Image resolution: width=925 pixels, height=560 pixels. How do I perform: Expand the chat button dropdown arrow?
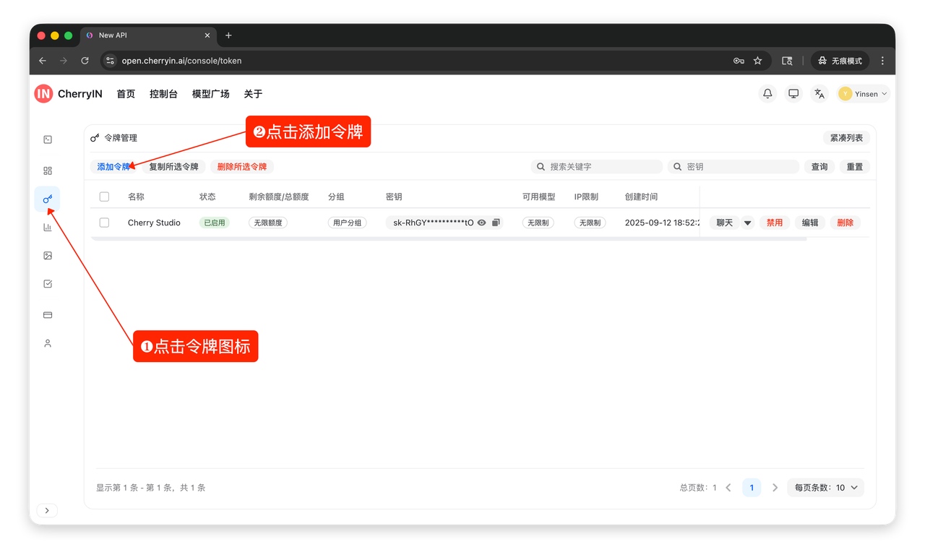747,223
